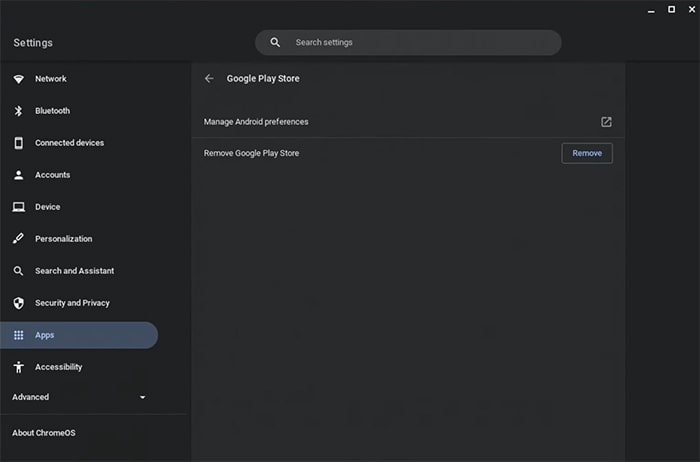The image size is (700, 462).
Task: Click the Personalization brush icon
Action: pyautogui.click(x=18, y=239)
